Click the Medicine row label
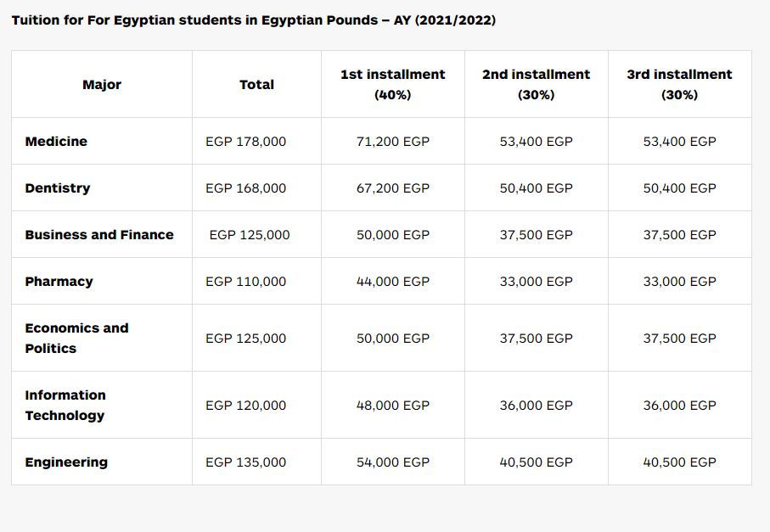This screenshot has height=532, width=770. tap(56, 142)
